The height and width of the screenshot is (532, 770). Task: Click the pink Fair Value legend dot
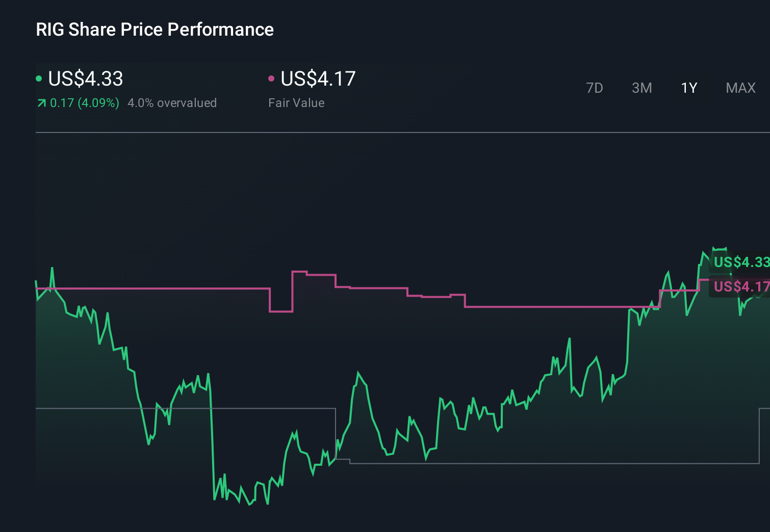[271, 78]
